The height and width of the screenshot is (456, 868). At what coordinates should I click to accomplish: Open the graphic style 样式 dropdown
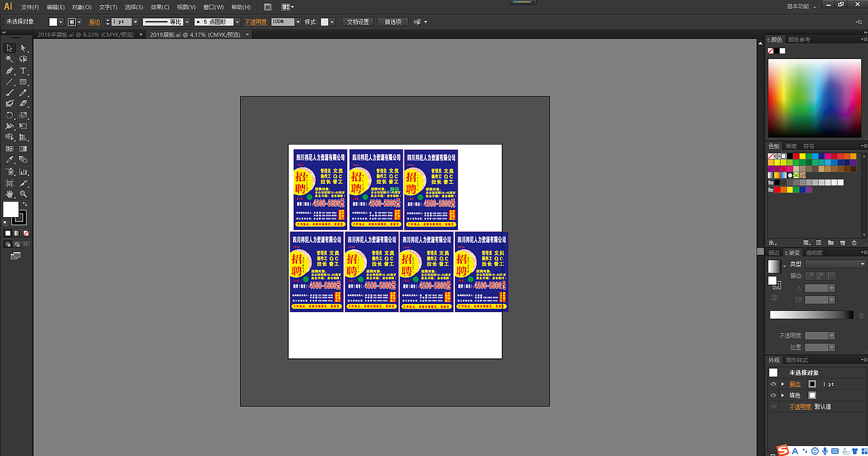[x=332, y=22]
